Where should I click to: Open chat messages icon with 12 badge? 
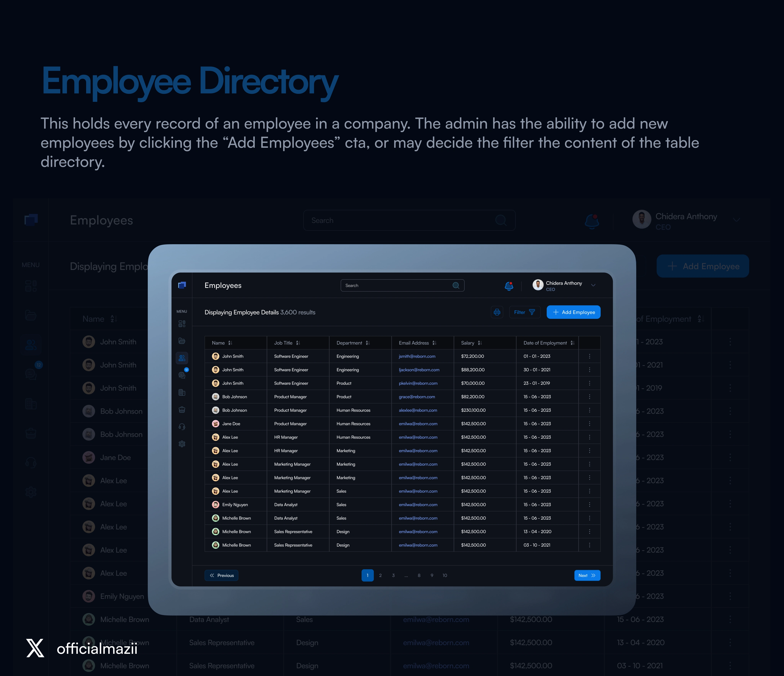[182, 375]
